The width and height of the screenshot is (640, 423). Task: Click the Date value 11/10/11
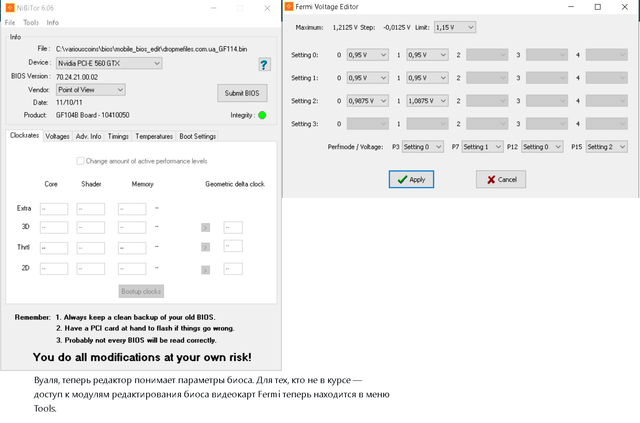pyautogui.click(x=69, y=102)
